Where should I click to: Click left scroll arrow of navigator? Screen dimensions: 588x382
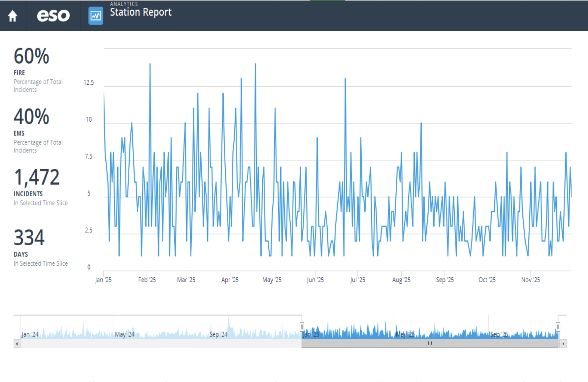pos(17,344)
